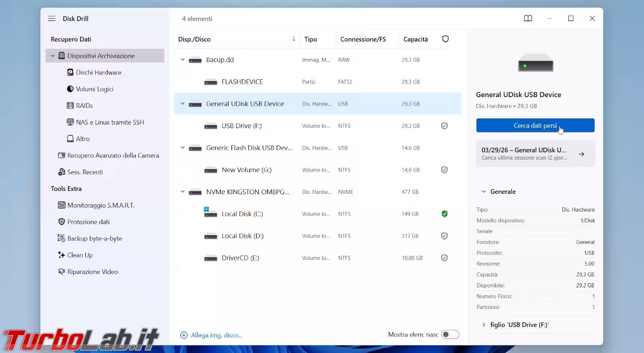Click the Volumi Logici pie icon

click(x=70, y=89)
